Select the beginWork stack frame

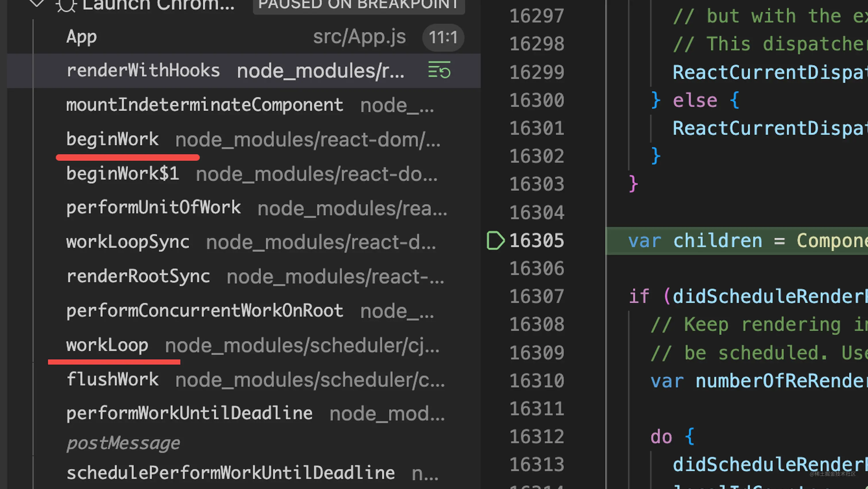(x=113, y=140)
